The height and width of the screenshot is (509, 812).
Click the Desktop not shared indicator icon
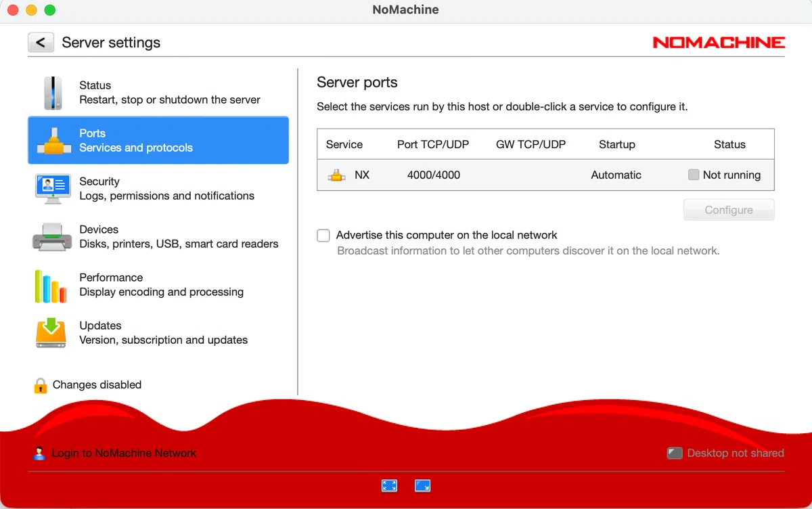(x=675, y=453)
